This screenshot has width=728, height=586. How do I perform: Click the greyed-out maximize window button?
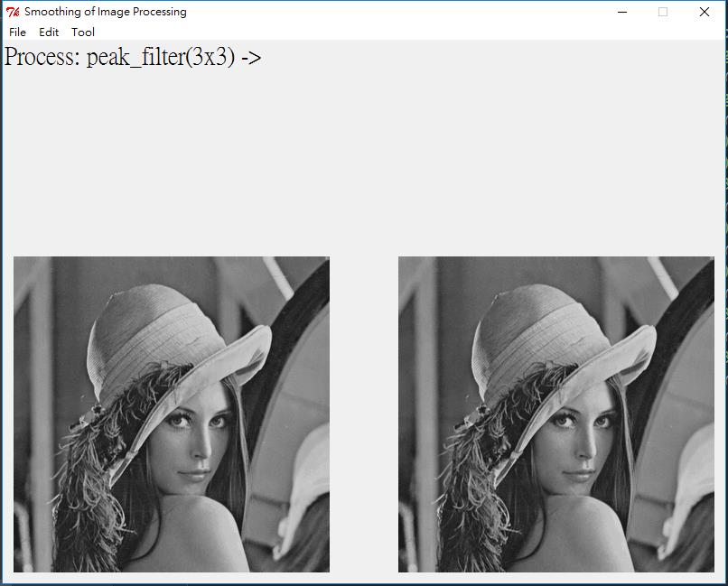pyautogui.click(x=663, y=12)
